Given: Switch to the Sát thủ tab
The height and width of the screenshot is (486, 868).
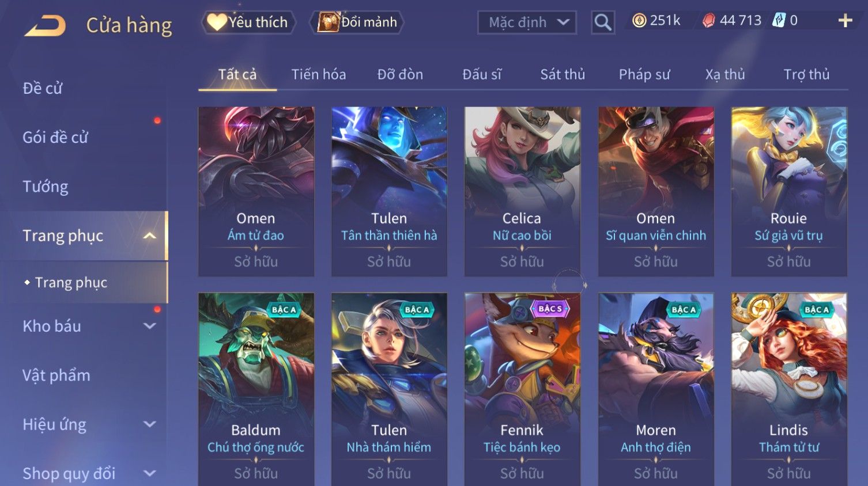Looking at the screenshot, I should tap(563, 74).
